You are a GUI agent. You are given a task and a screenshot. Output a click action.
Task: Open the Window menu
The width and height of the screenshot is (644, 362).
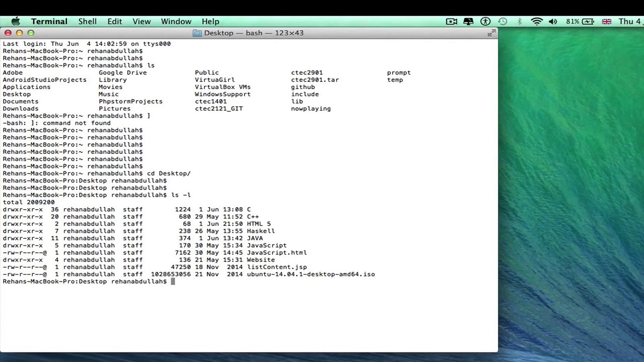pyautogui.click(x=176, y=22)
